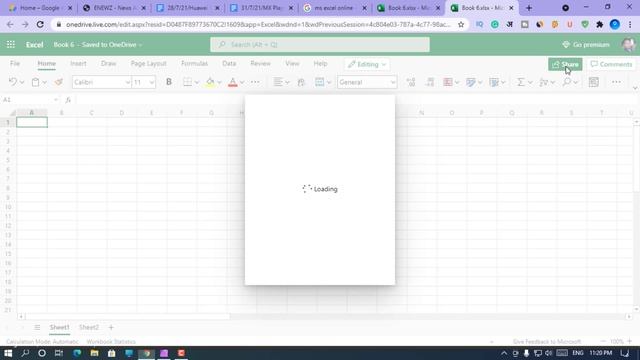Click the rightmost ribbon ellipsis for more commands
Screen dimensions: 640x360
[616, 82]
